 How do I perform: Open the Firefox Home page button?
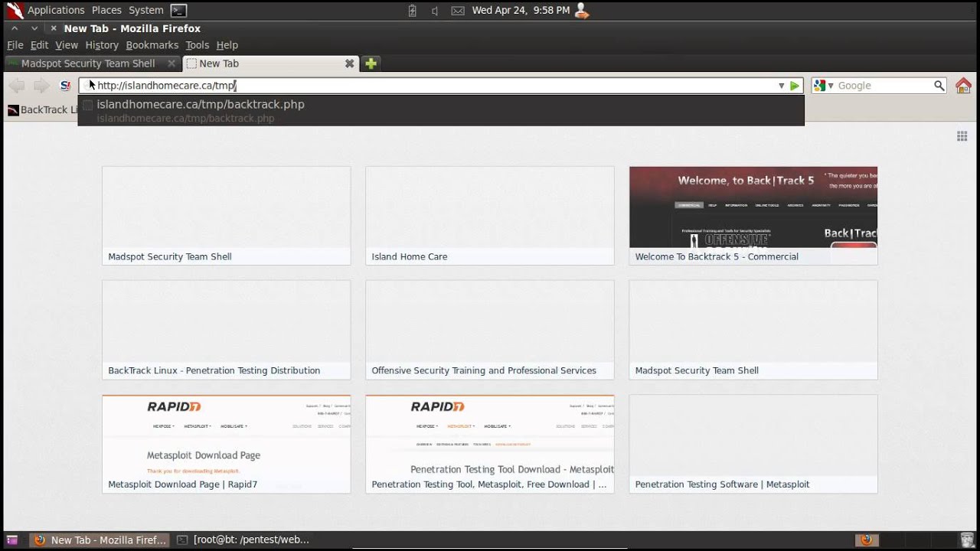(x=963, y=86)
